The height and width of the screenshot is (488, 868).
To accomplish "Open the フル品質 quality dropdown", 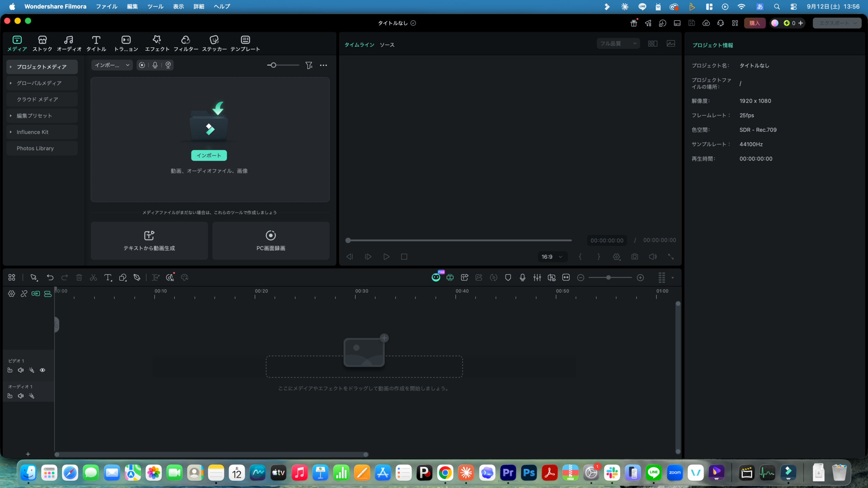I will click(x=618, y=43).
